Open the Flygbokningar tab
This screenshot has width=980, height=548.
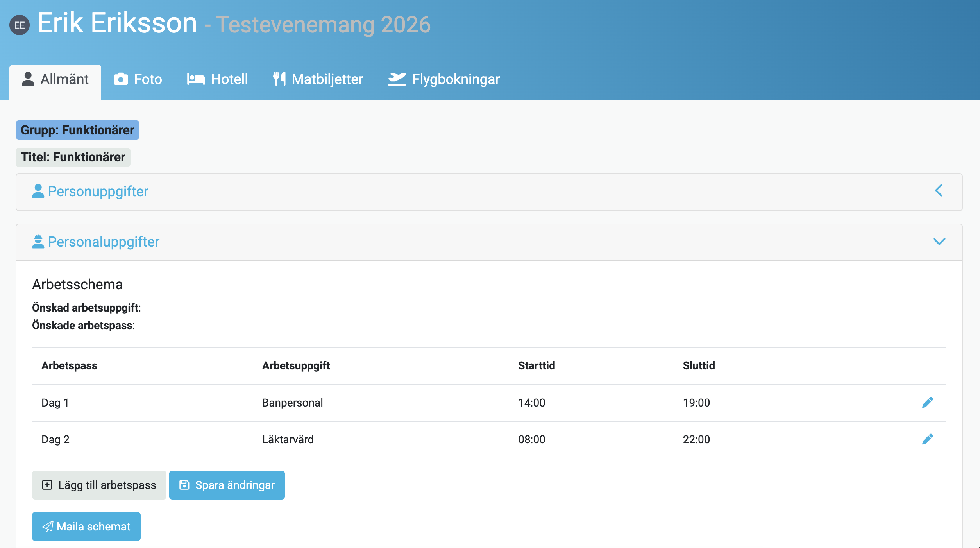[444, 79]
